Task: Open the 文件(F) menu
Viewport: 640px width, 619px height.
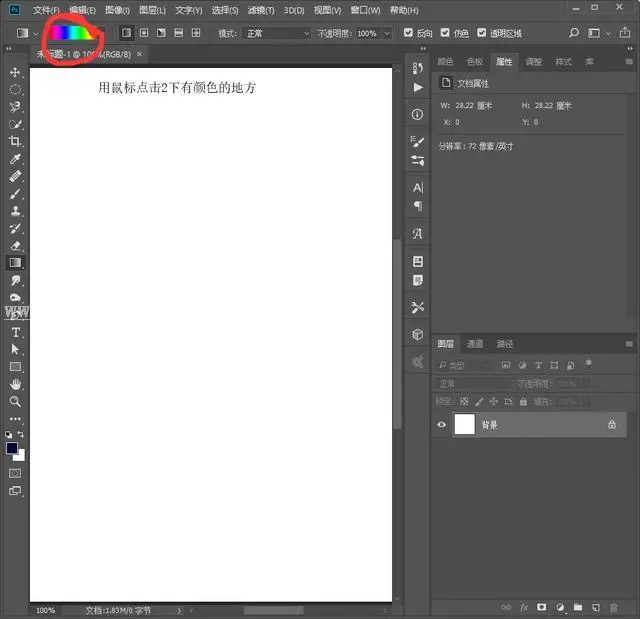Action: (x=46, y=10)
